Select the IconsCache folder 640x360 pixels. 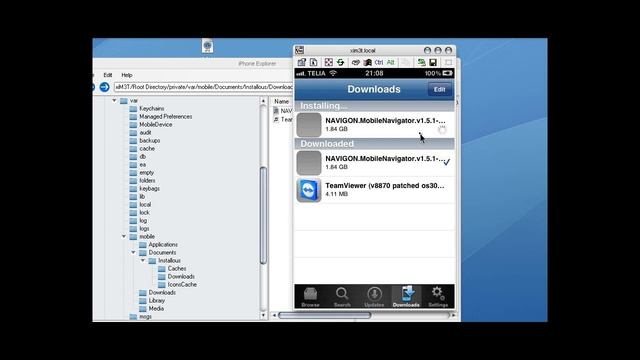178,284
